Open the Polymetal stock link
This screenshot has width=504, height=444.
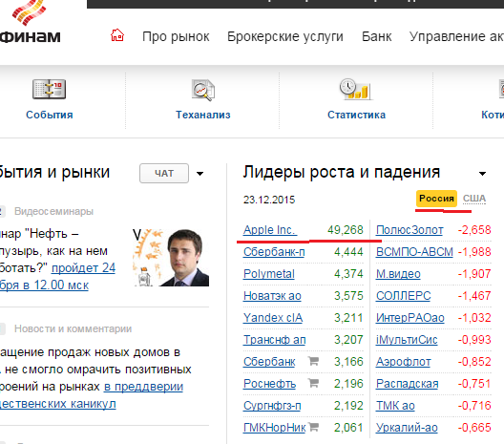[269, 274]
